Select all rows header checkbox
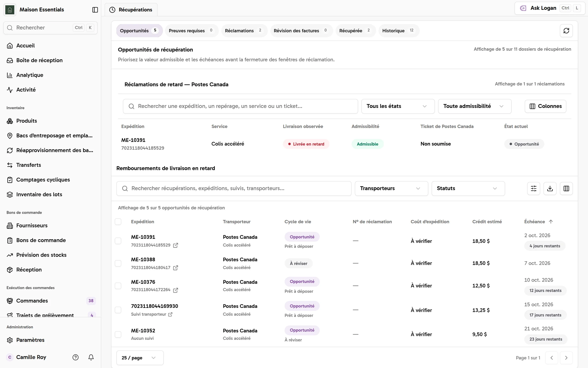 click(118, 222)
